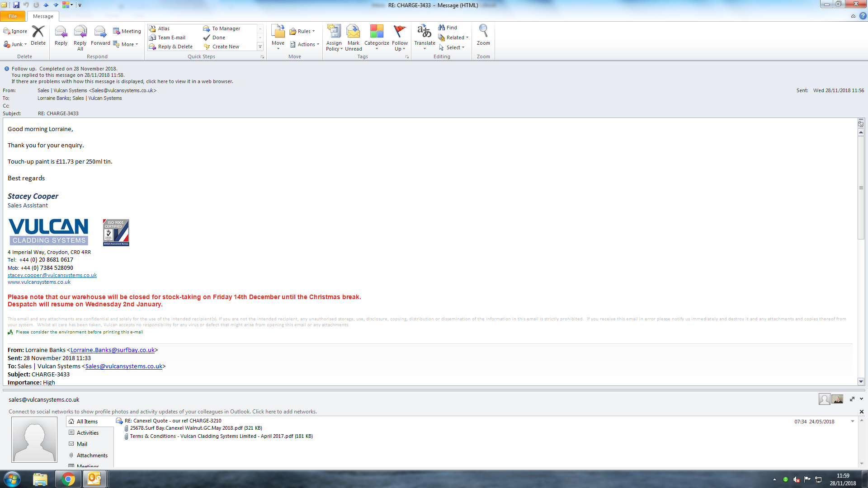Click the Mark Unread envelope icon
Screen dimensions: 868x488
click(x=353, y=32)
